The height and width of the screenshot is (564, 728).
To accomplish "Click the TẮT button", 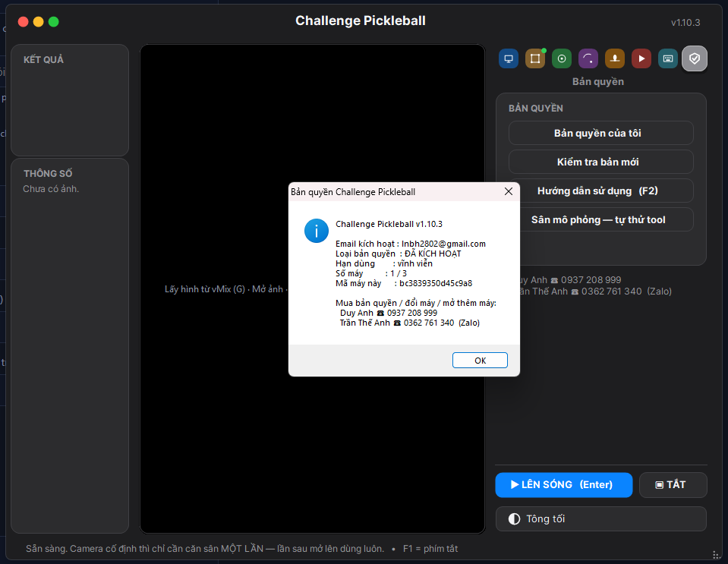I will coord(673,484).
